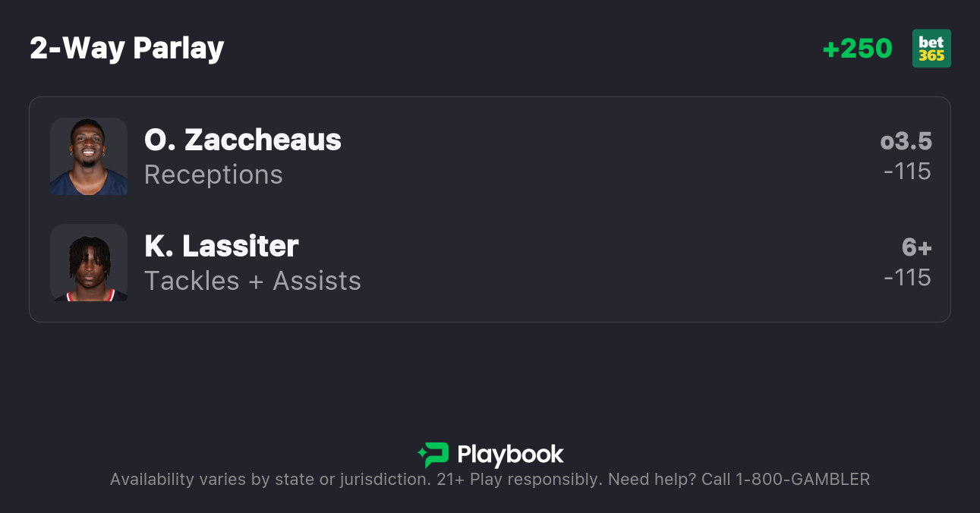Screen dimensions: 980x513
Task: Open O. Zaccheaus player headshot
Action: 89,156
